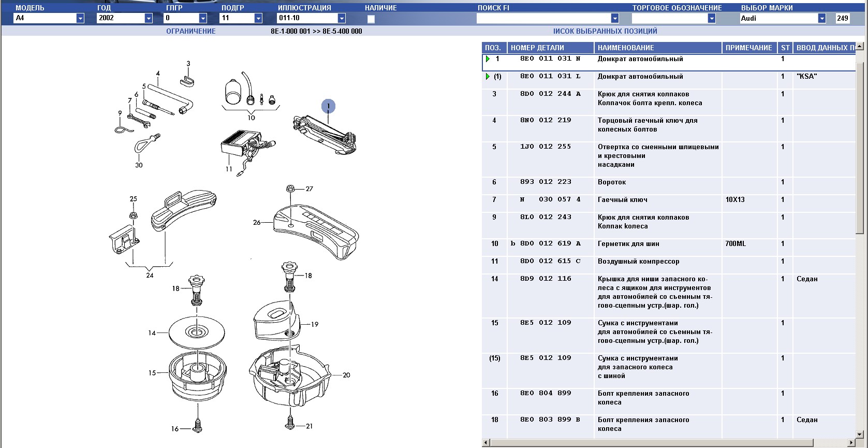Screen dimensions: 868x448
Task: Click the Номер детали column header
Action: [x=550, y=48]
